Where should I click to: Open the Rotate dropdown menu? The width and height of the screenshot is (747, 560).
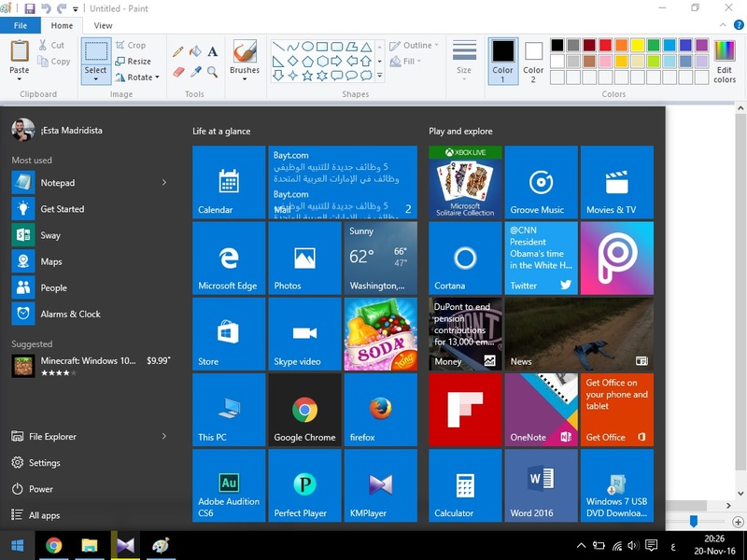[x=137, y=77]
